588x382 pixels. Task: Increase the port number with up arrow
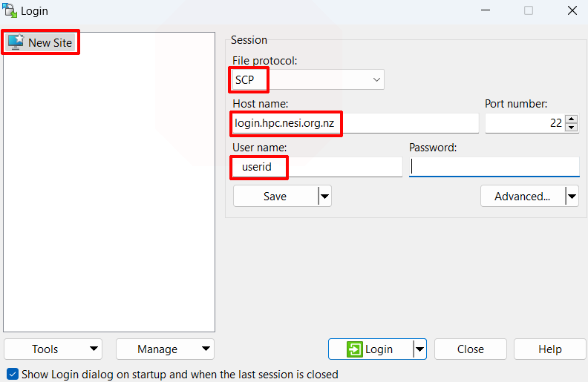pyautogui.click(x=571, y=119)
